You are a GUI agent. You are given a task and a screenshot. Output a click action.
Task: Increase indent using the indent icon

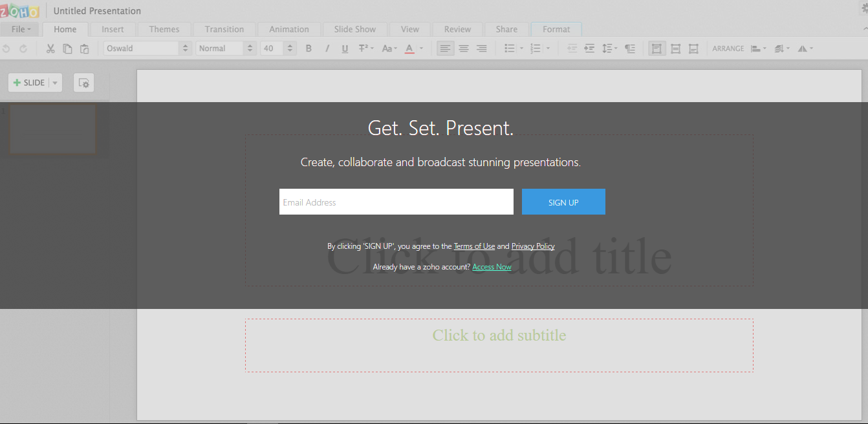[589, 48]
